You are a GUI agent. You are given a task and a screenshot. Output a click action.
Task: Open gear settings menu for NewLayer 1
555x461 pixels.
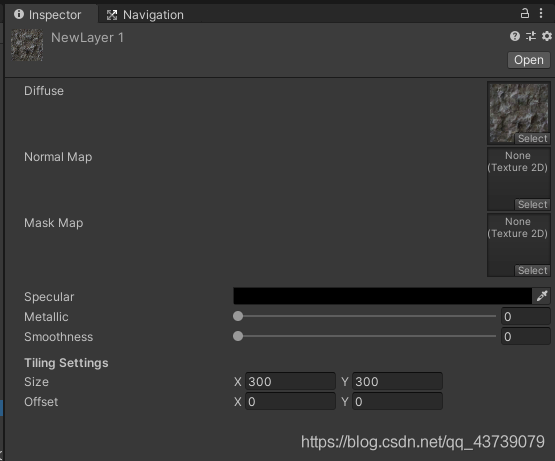(x=547, y=36)
